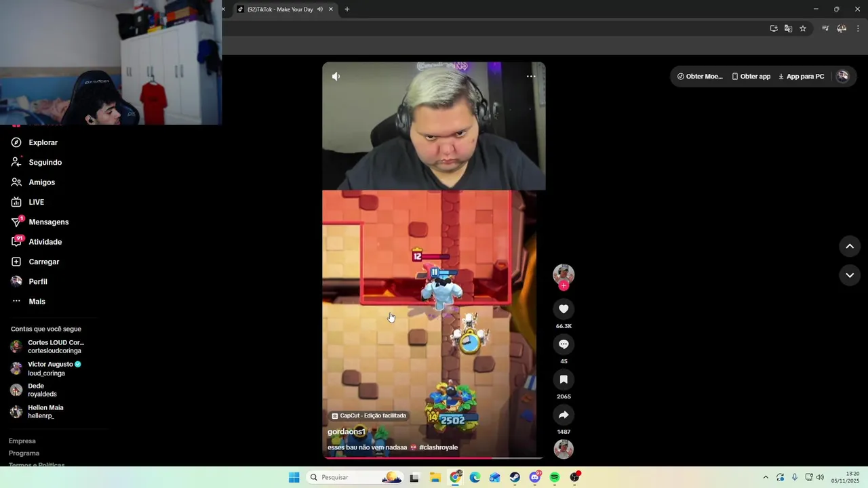Share the video using the arrow icon

coord(564,415)
